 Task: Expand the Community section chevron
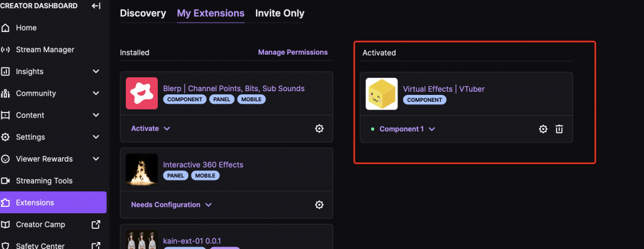[x=96, y=93]
